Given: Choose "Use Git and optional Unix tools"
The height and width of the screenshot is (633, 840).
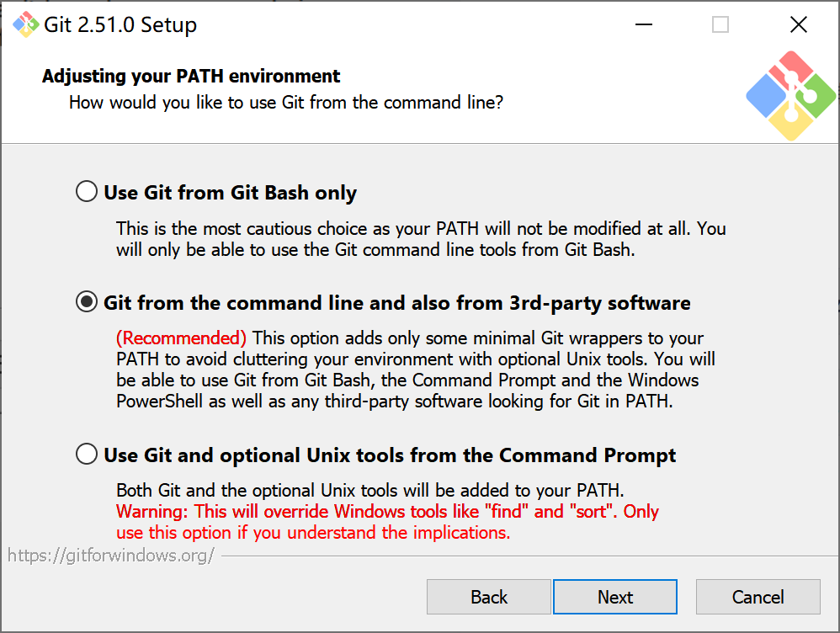Looking at the screenshot, I should tap(86, 454).
